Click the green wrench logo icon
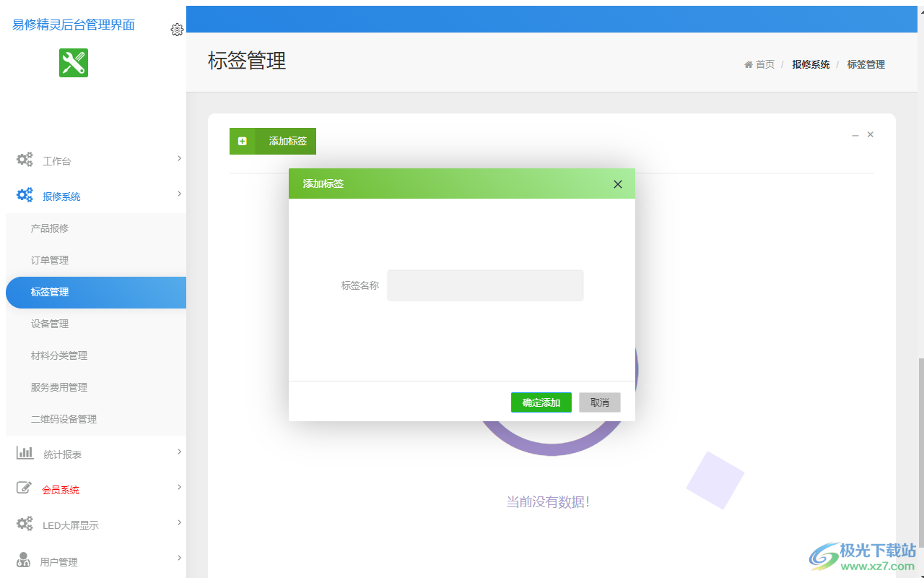This screenshot has height=578, width=924. 74,63
